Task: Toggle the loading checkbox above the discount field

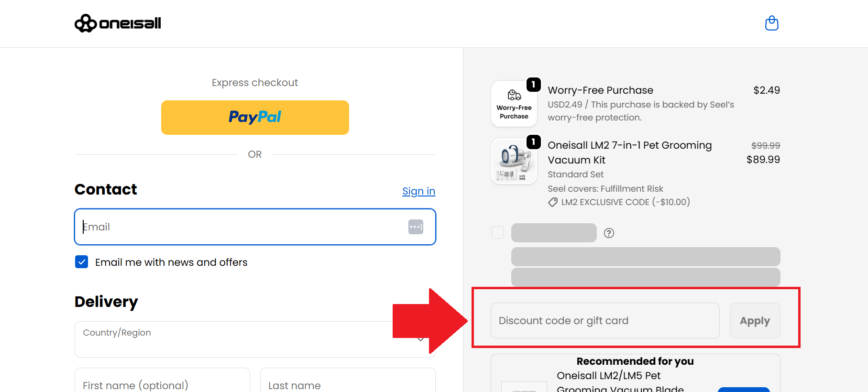Action: pyautogui.click(x=497, y=233)
